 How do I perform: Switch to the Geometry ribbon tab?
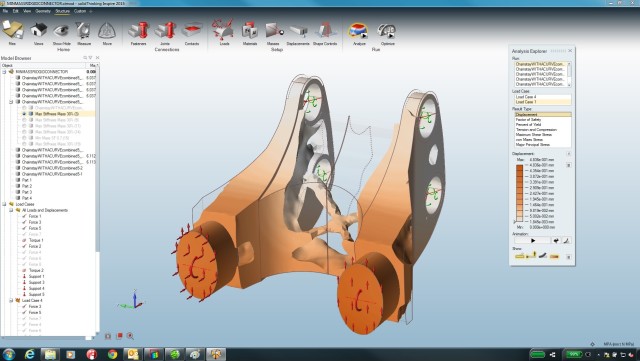coord(43,11)
